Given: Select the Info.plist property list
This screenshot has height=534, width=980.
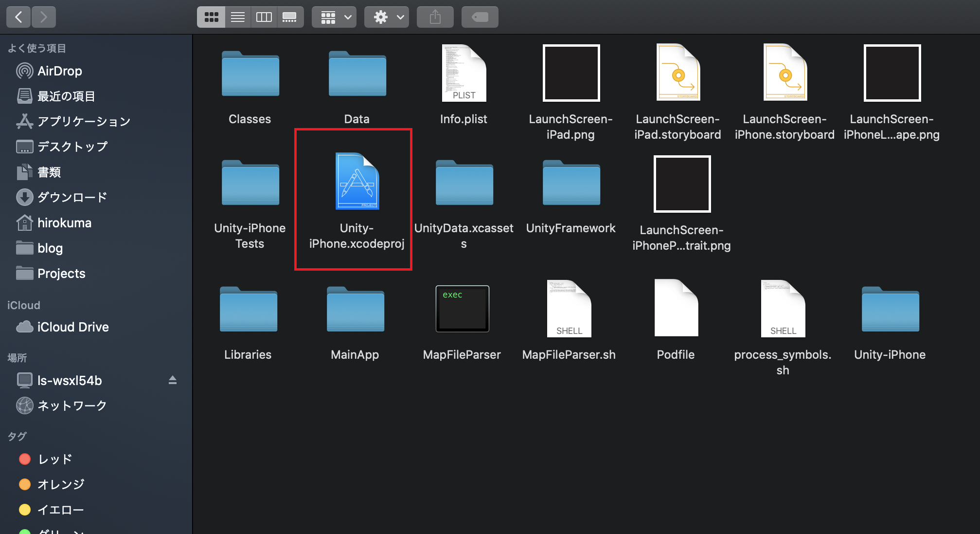Looking at the screenshot, I should [463, 73].
